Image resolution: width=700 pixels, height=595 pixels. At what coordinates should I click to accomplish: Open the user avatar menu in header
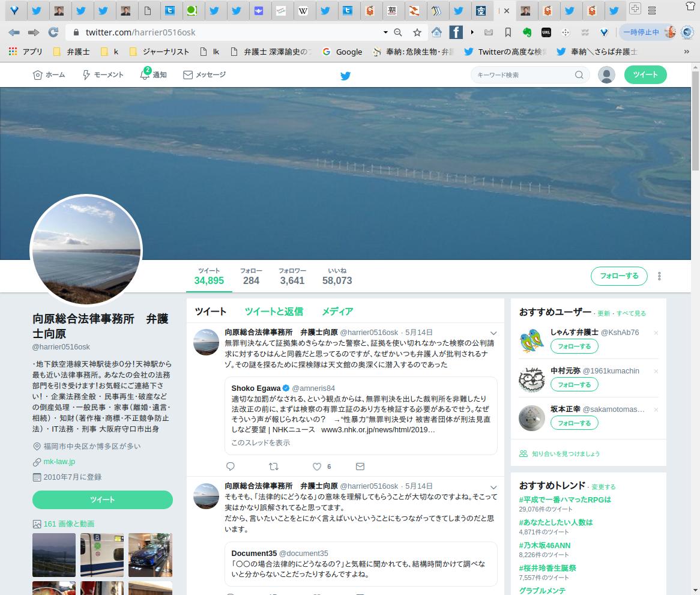pyautogui.click(x=606, y=74)
